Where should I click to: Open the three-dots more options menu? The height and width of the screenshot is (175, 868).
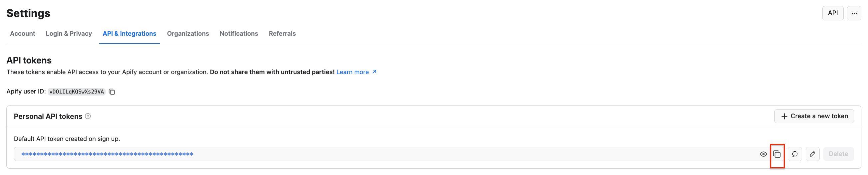854,13
